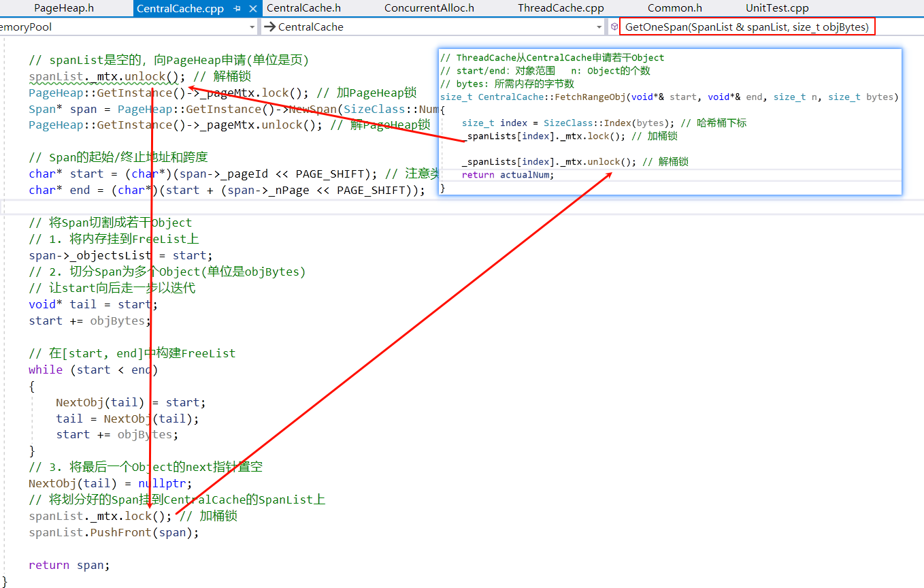Expand the CentralCache class dropdown arrow
The height and width of the screenshot is (588, 924).
click(x=599, y=27)
